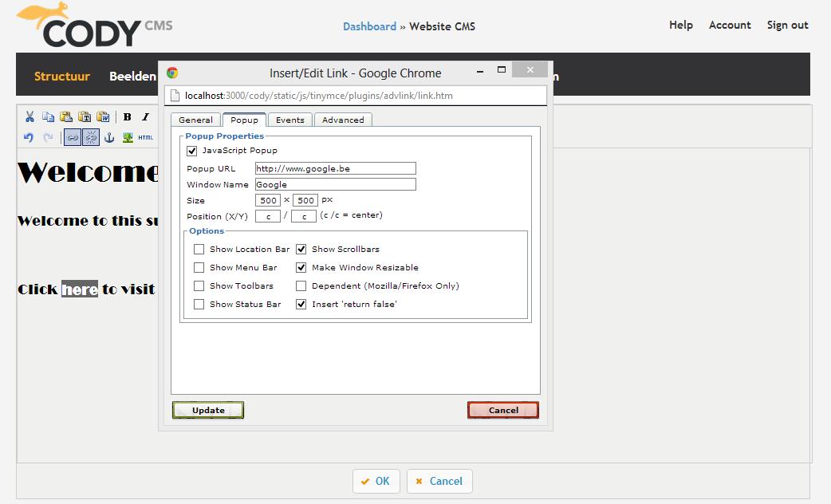Image resolution: width=831 pixels, height=504 pixels.
Task: Click the red Cancel button in link dialog
Action: [503, 410]
